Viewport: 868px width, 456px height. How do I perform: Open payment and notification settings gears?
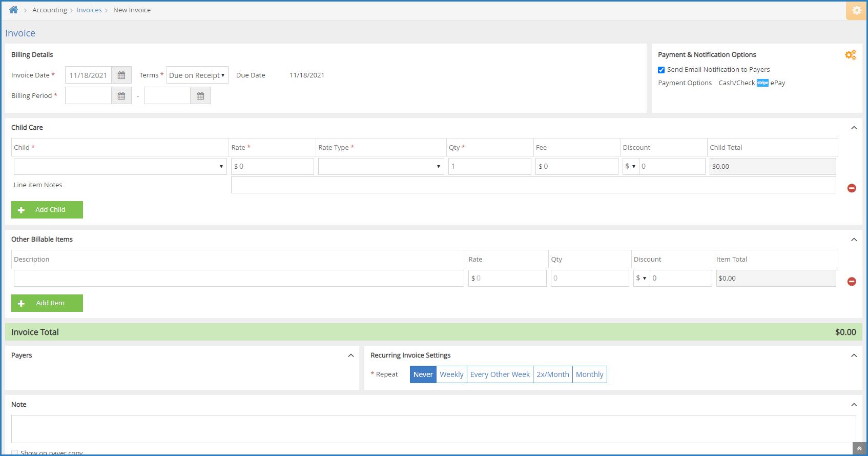pos(851,55)
